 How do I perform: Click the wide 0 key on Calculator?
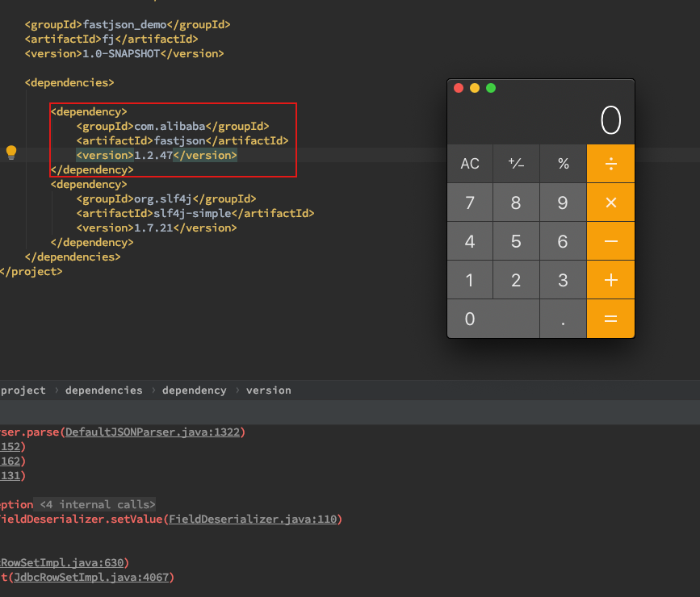(x=493, y=319)
